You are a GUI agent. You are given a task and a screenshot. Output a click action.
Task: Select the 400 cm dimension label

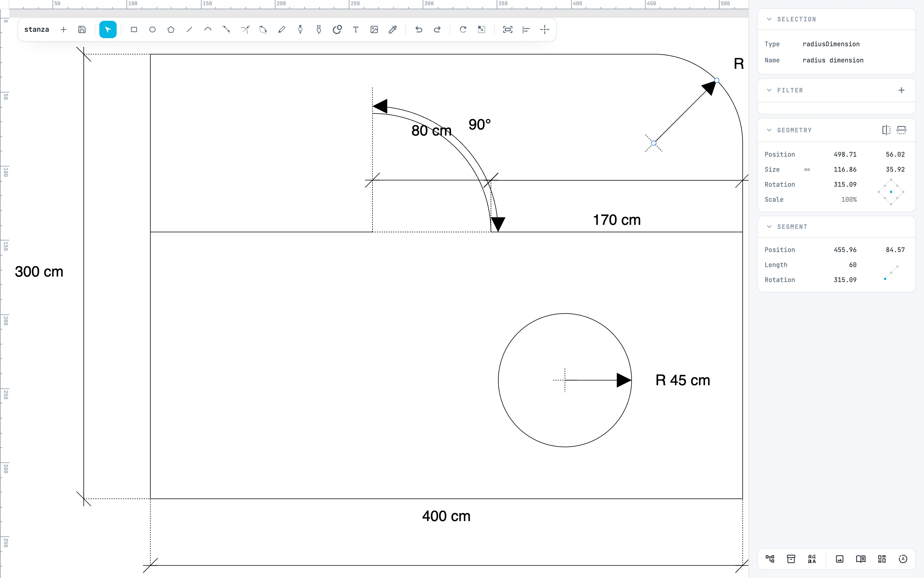coord(446,516)
